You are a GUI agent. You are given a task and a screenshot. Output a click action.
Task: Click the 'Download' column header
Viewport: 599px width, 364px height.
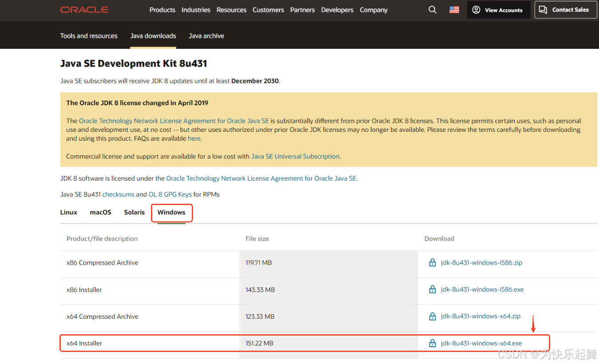pos(439,239)
